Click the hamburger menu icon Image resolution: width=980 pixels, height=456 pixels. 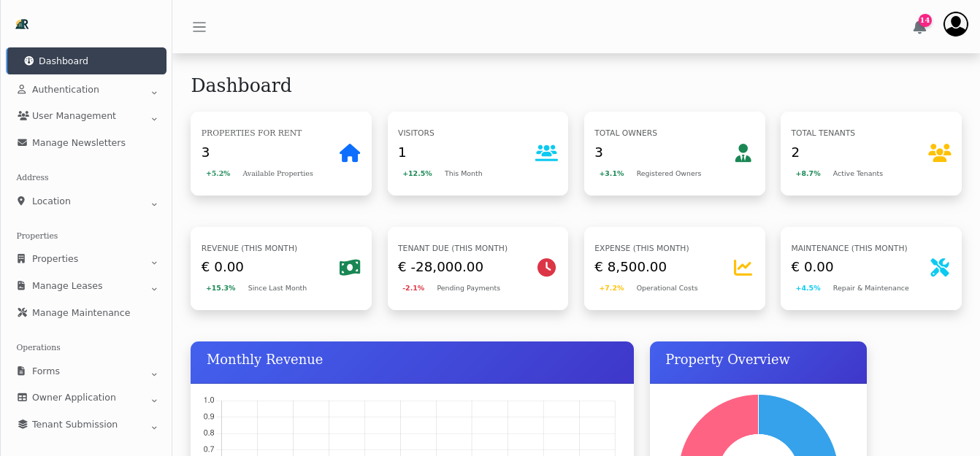199,26
